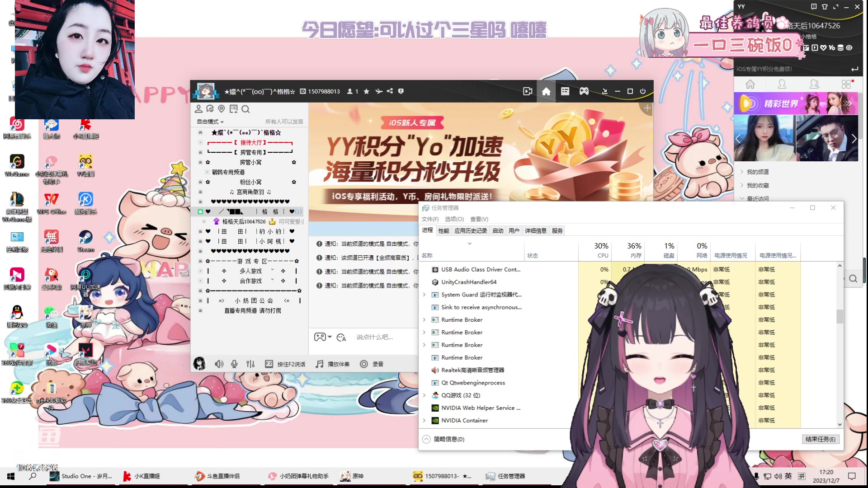Viewport: 868px width, 488px height.
Task: Toggle 录音 recording in YY channel
Action: coord(372,364)
